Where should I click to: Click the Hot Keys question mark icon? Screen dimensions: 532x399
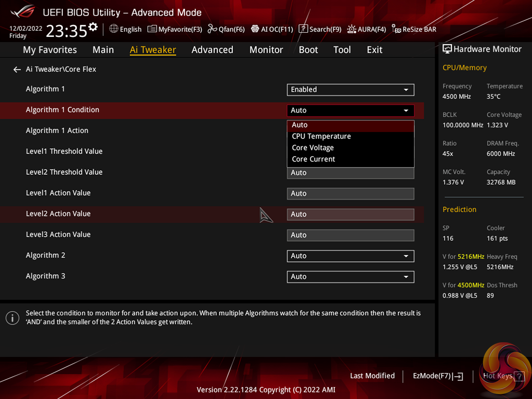(x=518, y=376)
